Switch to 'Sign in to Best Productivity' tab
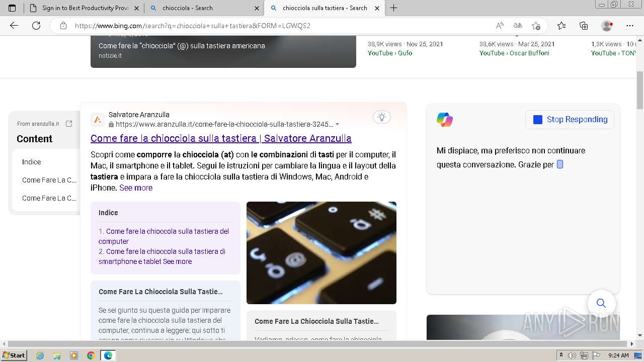 84,8
